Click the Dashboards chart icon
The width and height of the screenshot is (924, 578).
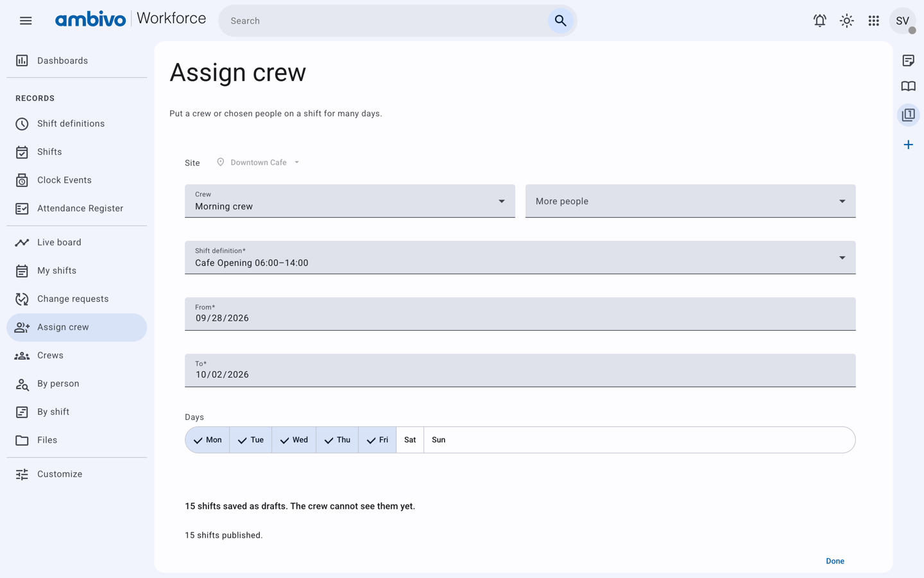click(22, 60)
